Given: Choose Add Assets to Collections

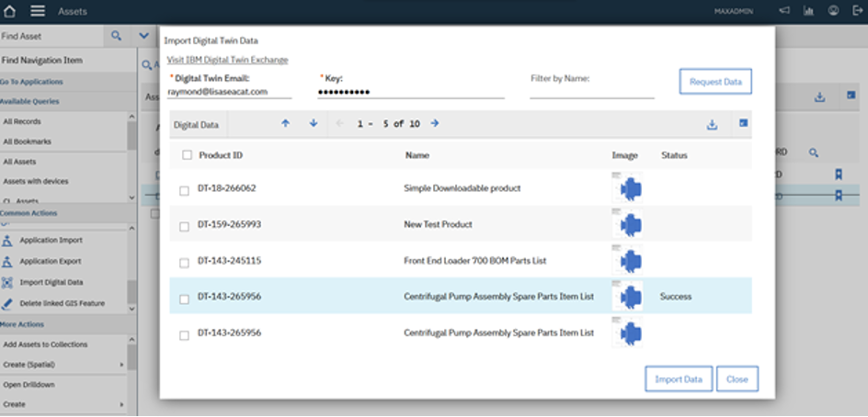Looking at the screenshot, I should (x=45, y=344).
